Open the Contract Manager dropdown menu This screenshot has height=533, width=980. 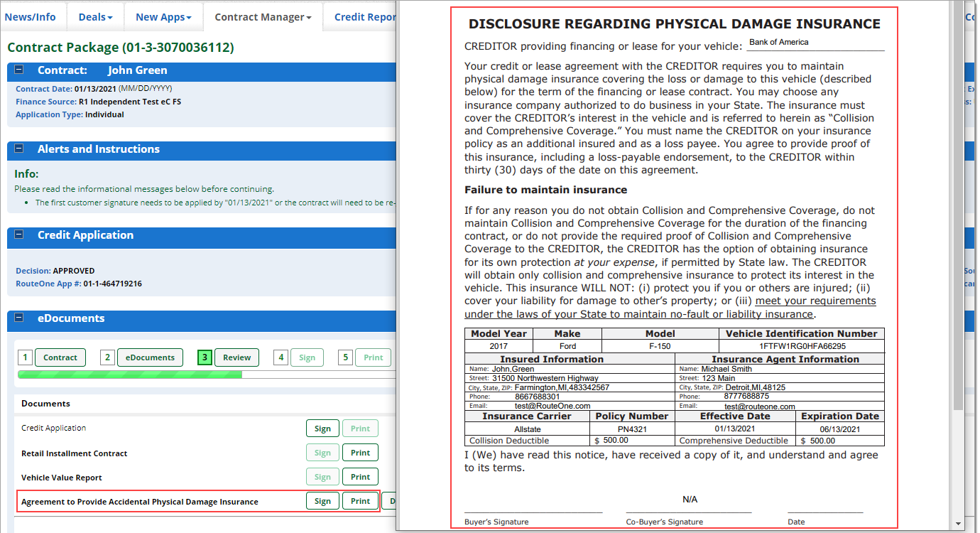click(x=263, y=17)
